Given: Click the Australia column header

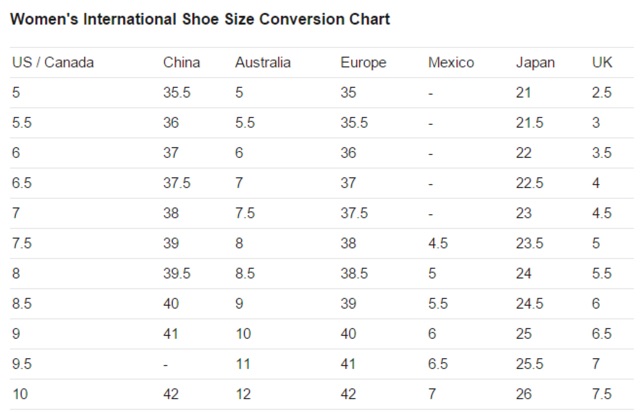Looking at the screenshot, I should (263, 62).
